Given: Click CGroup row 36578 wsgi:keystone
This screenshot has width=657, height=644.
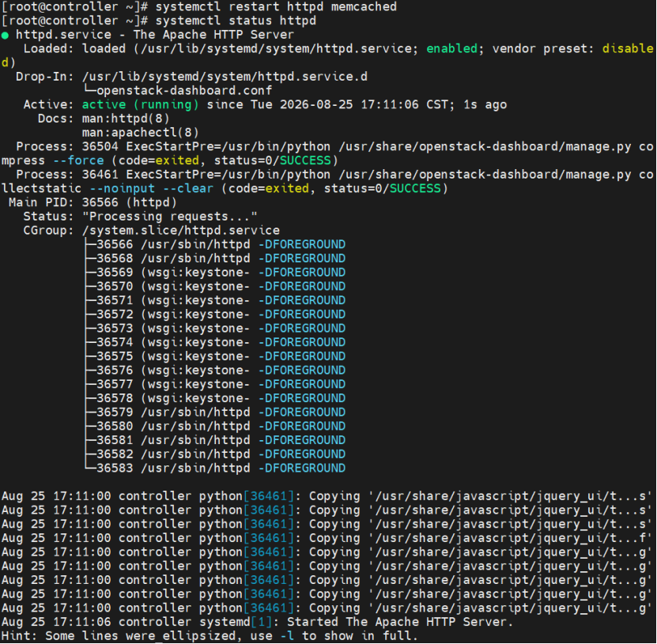Looking at the screenshot, I should coord(215,398).
